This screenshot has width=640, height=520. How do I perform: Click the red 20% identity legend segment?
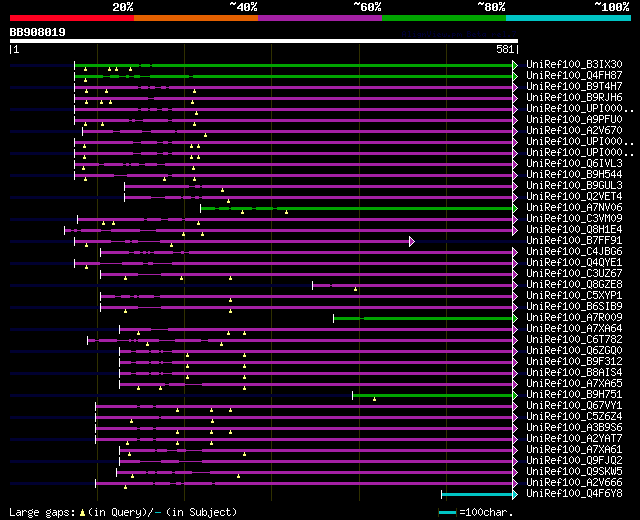(x=72, y=18)
